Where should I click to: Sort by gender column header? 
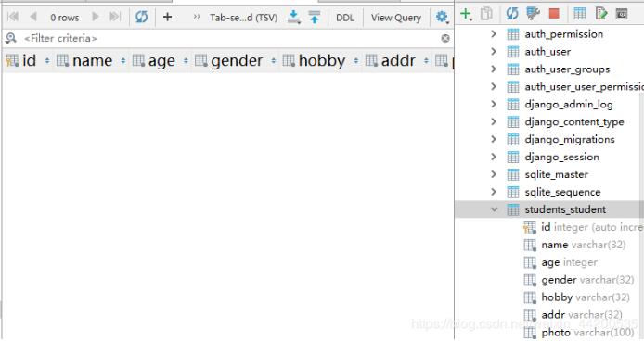click(235, 61)
